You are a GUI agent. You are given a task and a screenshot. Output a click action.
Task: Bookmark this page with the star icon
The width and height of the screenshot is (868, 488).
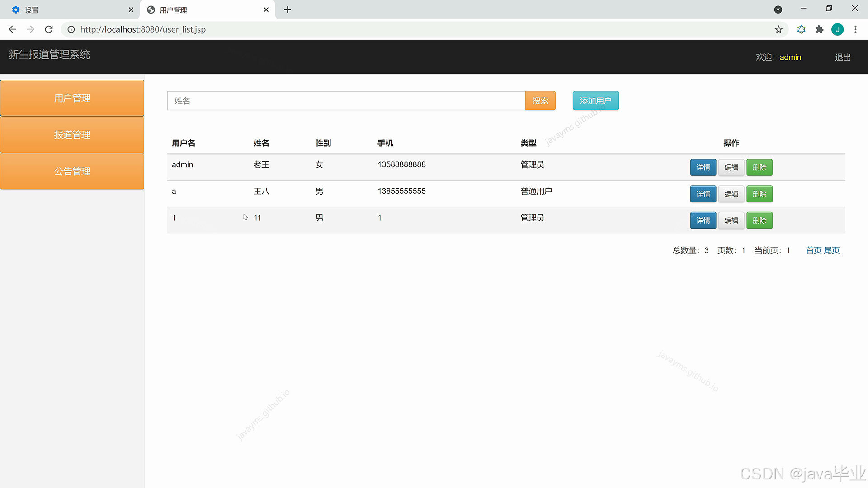point(778,29)
